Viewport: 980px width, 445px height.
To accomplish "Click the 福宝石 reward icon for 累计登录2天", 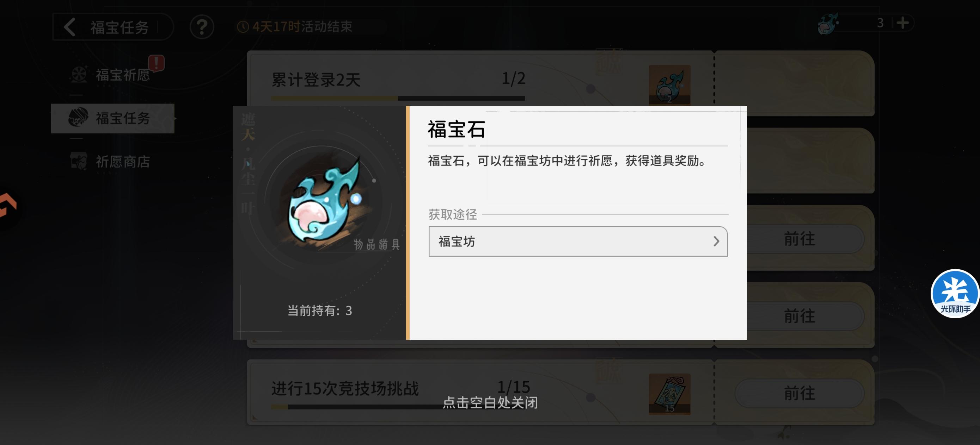I will (669, 85).
